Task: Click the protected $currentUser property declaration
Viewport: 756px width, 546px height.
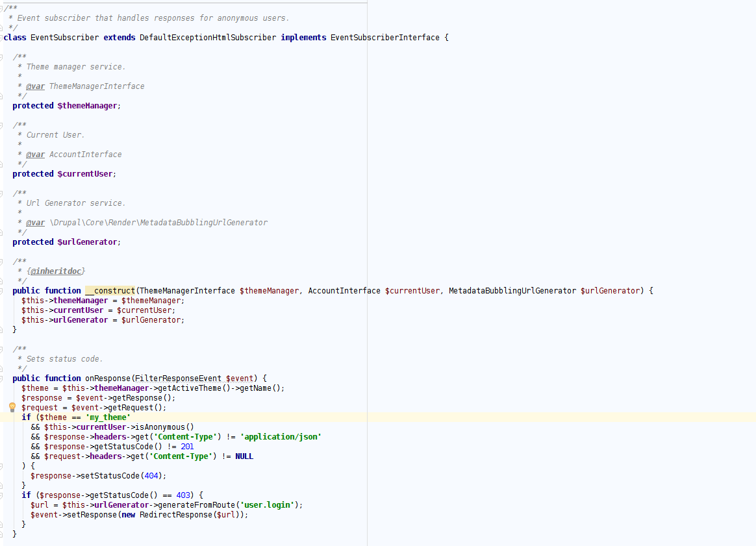Action: pyautogui.click(x=64, y=173)
